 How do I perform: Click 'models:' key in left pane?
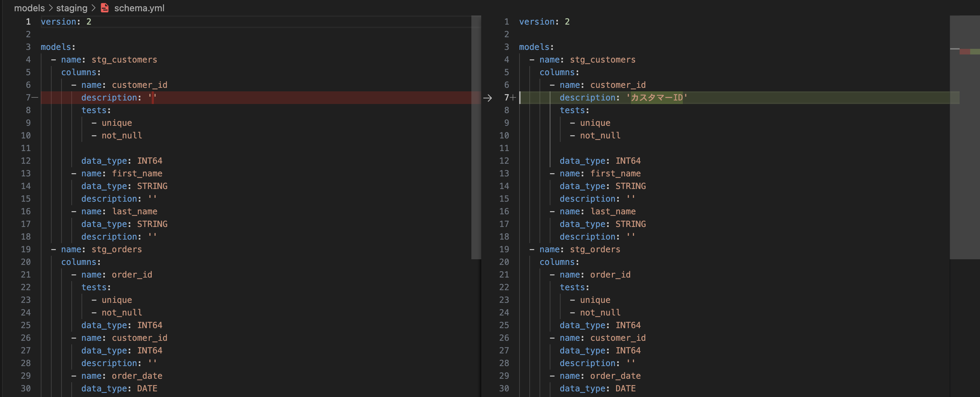point(58,47)
